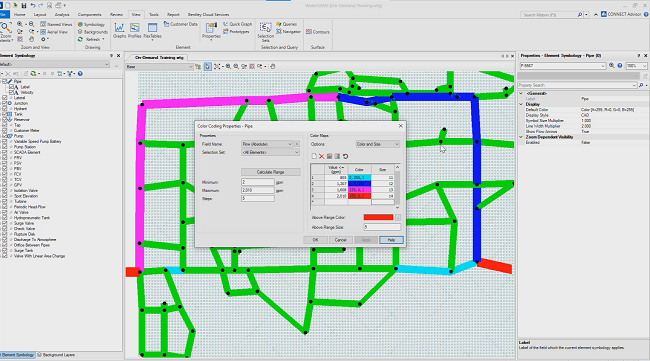The width and height of the screenshot is (650, 361).
Task: Toggle the Pump element checkbox
Action: pyautogui.click(x=5, y=136)
